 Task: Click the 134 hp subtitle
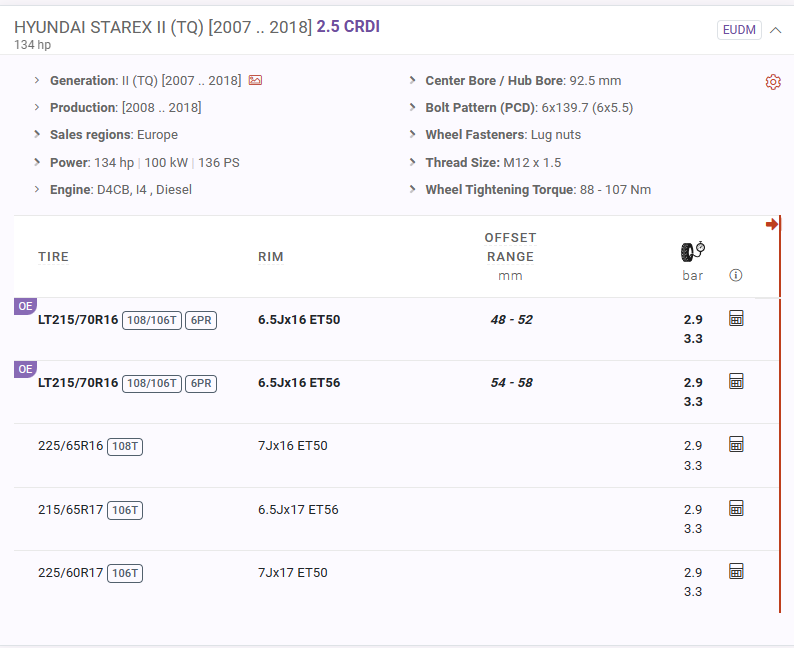(x=32, y=45)
